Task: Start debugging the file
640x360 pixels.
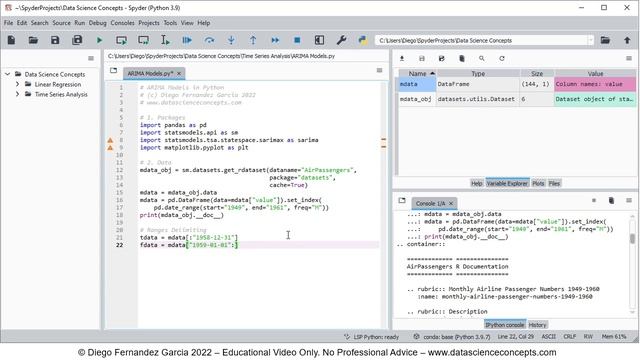Action: [187, 40]
